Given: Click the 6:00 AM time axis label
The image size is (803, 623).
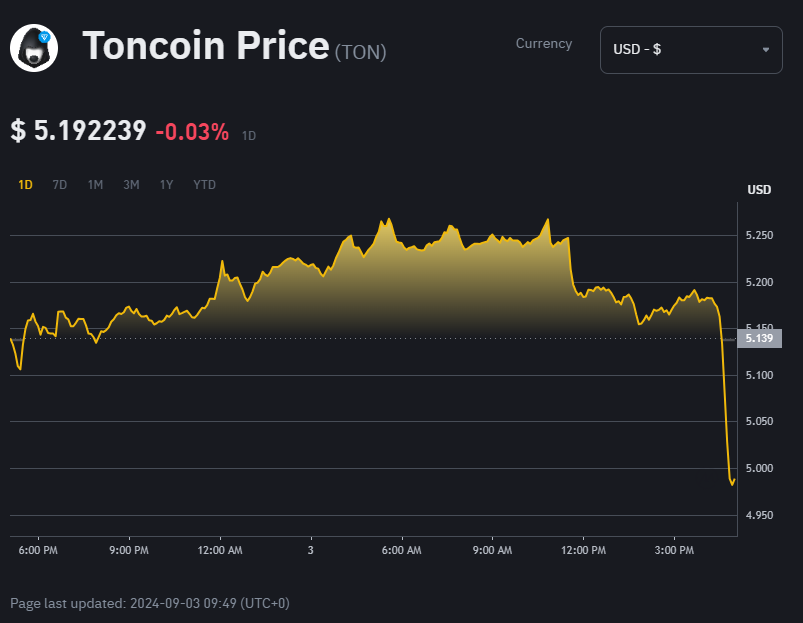Looking at the screenshot, I should pyautogui.click(x=401, y=550).
